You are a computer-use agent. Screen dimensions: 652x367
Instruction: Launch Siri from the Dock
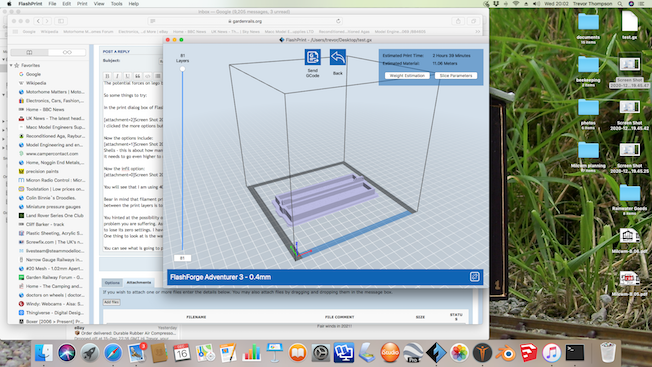click(x=67, y=353)
